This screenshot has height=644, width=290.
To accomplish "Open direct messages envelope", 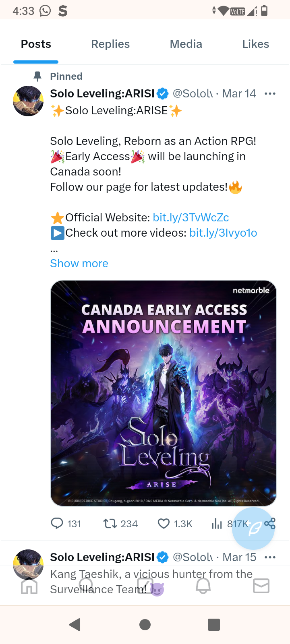I will [261, 586].
